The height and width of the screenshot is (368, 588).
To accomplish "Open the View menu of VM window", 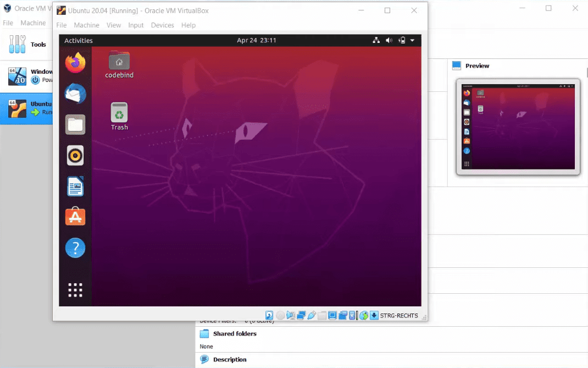I will click(114, 25).
